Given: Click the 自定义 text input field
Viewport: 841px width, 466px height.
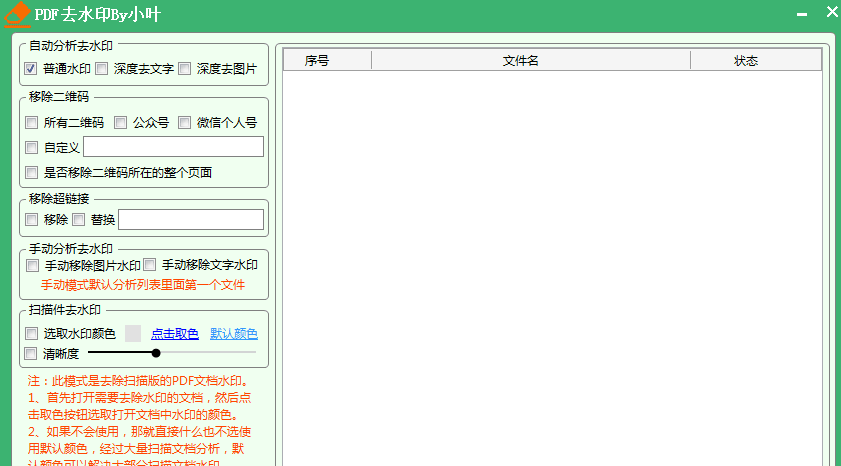Looking at the screenshot, I should 173,147.
